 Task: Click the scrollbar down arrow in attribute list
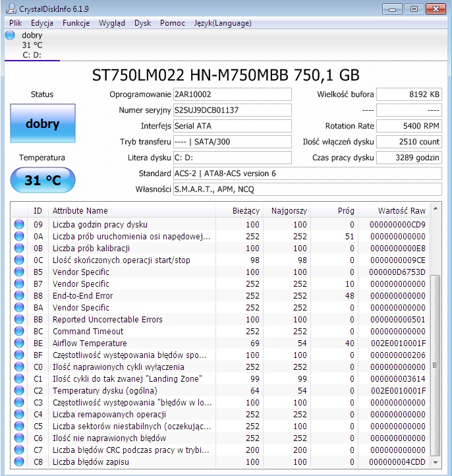pyautogui.click(x=436, y=462)
